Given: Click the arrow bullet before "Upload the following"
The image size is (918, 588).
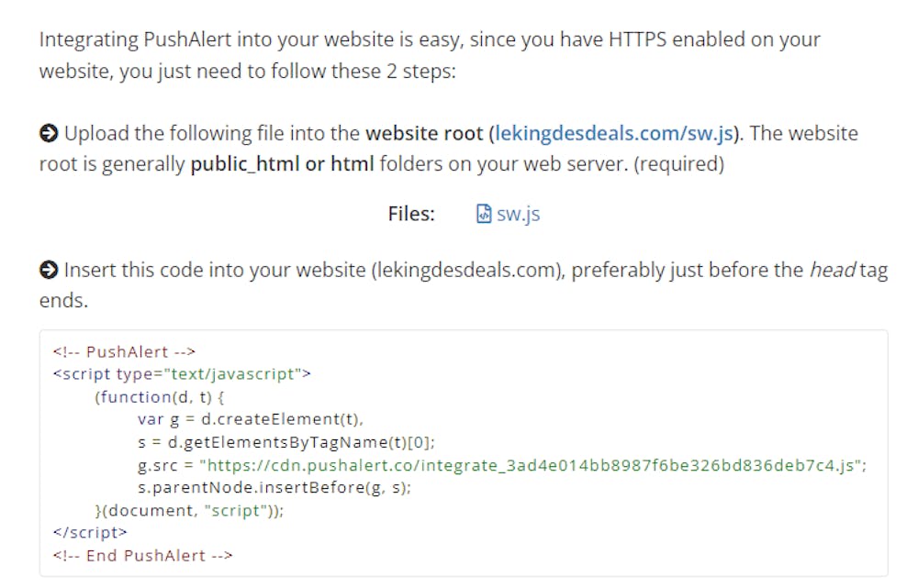Looking at the screenshot, I should point(48,134).
